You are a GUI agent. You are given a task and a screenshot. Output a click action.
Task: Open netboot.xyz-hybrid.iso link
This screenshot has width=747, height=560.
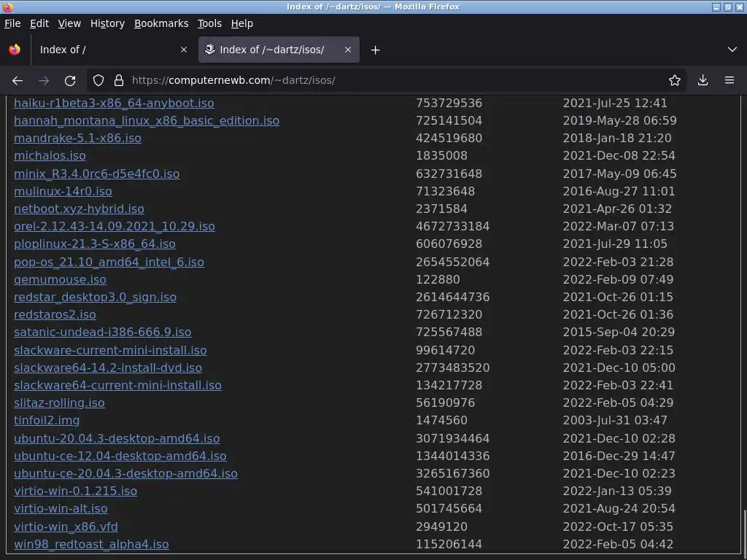(x=79, y=209)
